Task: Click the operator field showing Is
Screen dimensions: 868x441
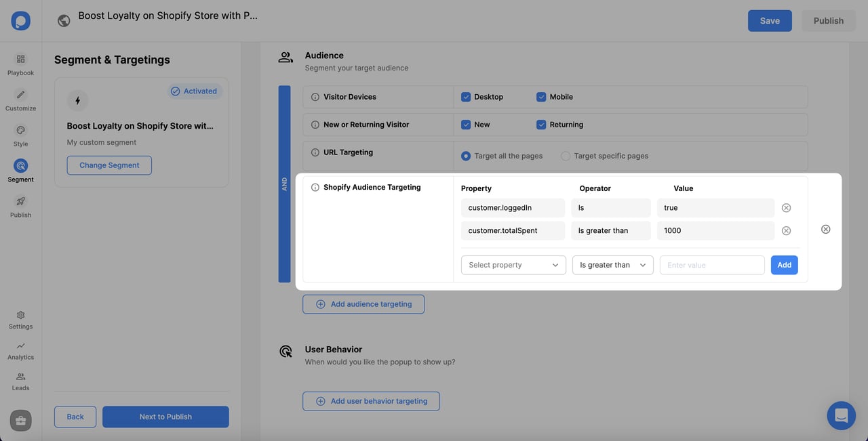Action: coord(611,208)
